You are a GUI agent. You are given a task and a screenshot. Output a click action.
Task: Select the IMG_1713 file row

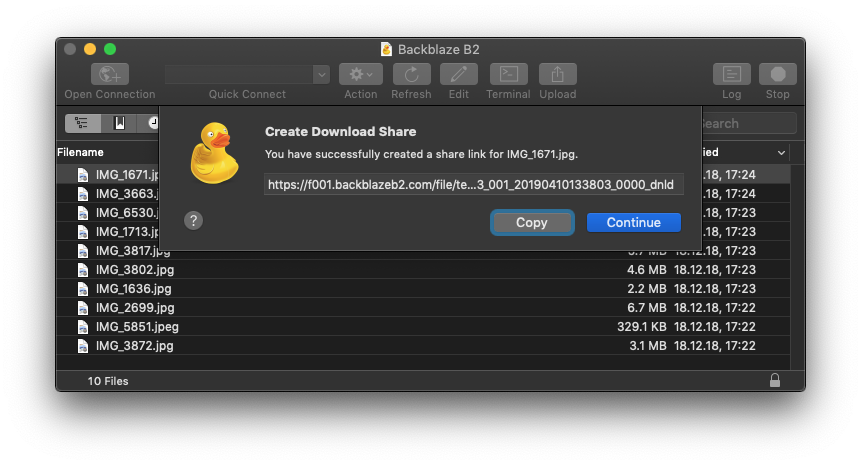pyautogui.click(x=108, y=232)
